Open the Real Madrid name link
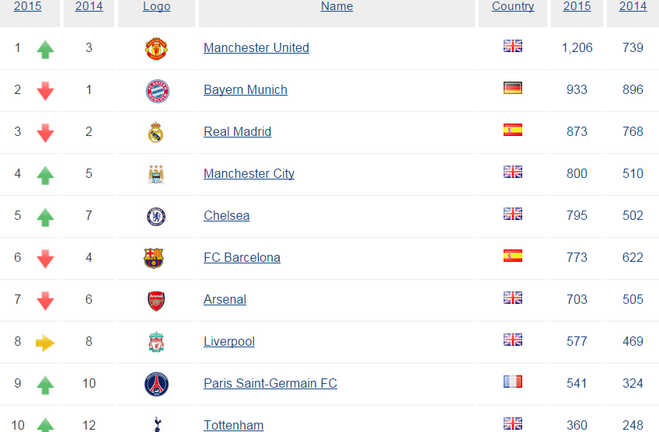The height and width of the screenshot is (432, 659). point(237,132)
